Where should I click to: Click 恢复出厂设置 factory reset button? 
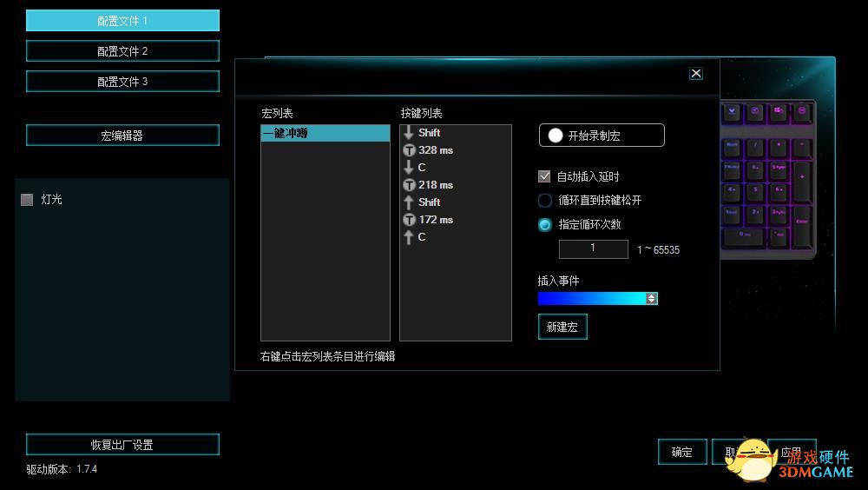click(122, 445)
